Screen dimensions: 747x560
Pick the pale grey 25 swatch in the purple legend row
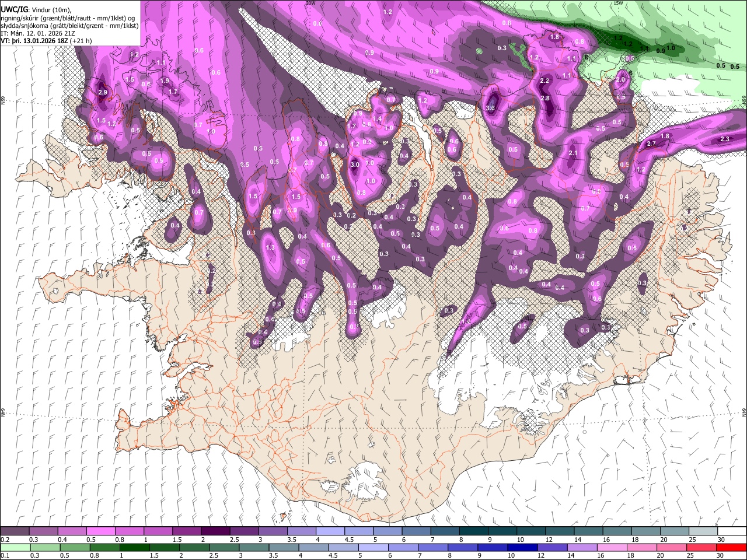pyautogui.click(x=703, y=531)
